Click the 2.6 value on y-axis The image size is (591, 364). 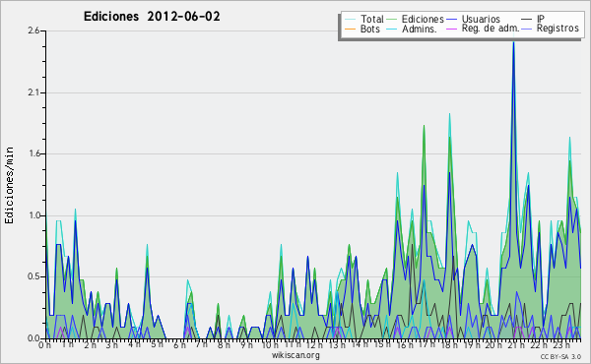pos(33,30)
